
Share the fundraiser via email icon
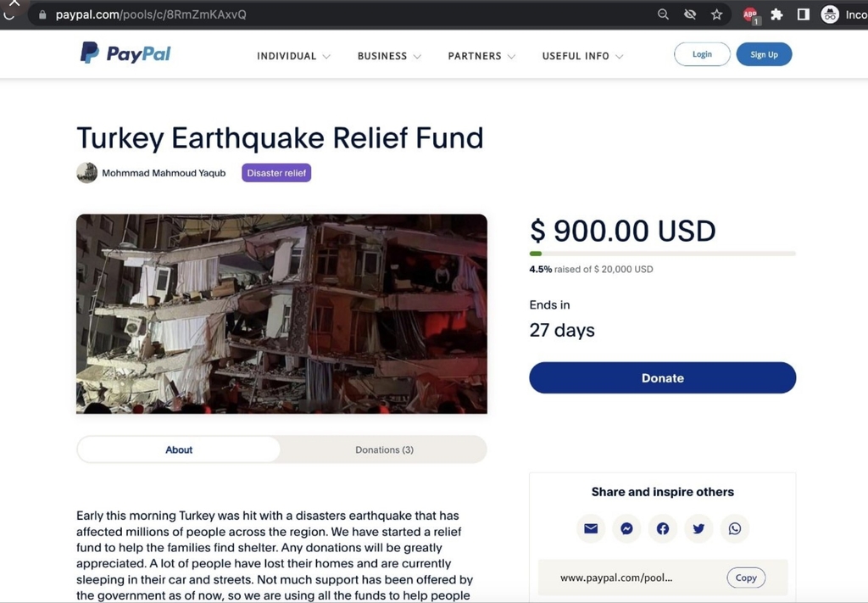(591, 528)
